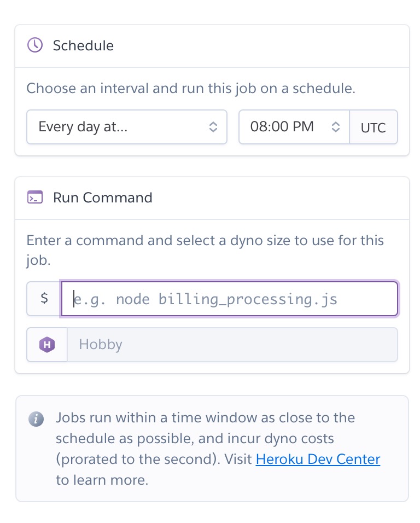Click the "Run Command" section heading
This screenshot has width=420, height=523.
[x=102, y=197]
